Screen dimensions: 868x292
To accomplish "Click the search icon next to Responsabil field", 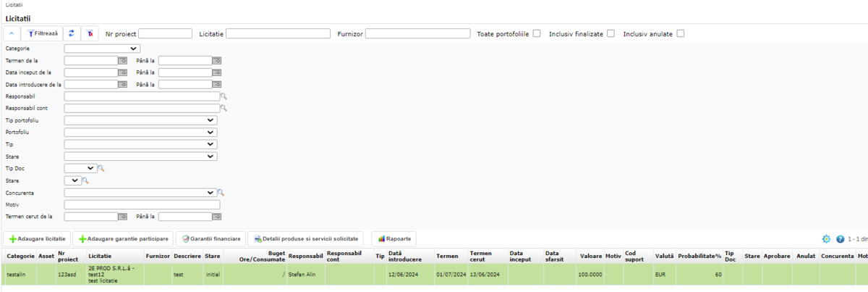I will (224, 96).
